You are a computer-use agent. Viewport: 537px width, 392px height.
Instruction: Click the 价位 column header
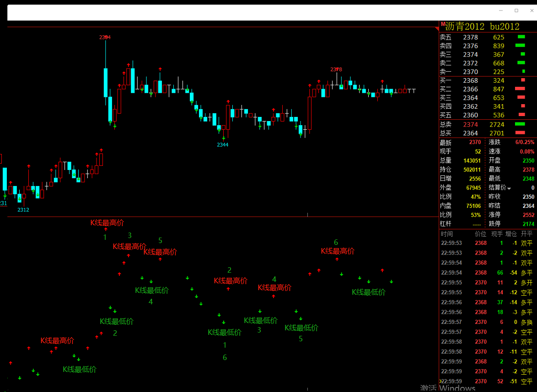[480, 234]
